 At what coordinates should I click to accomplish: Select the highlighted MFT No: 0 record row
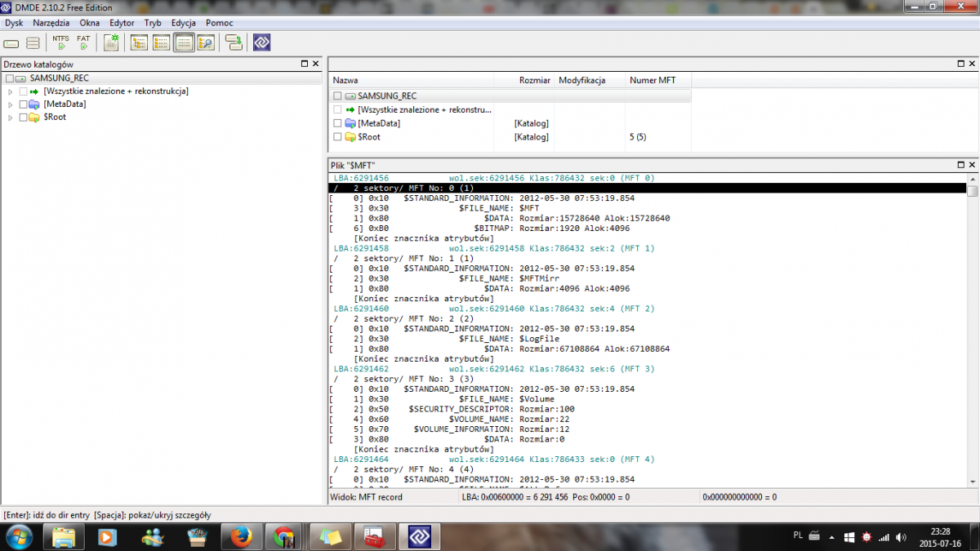click(647, 188)
